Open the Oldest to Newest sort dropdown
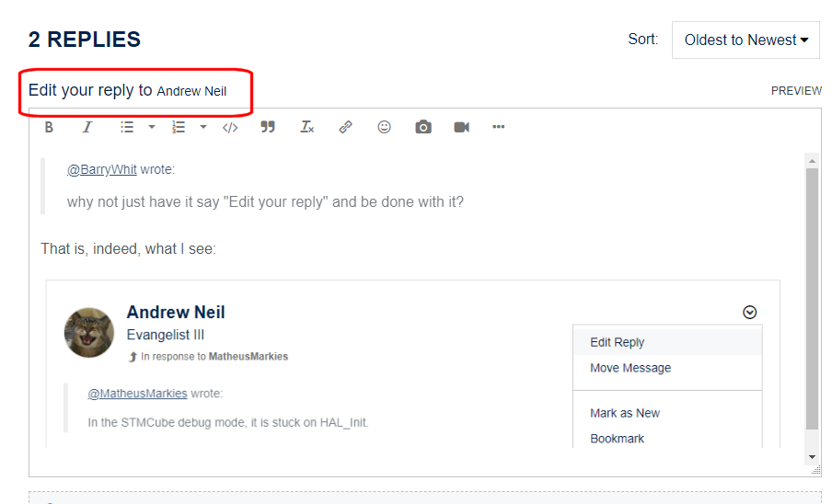The height and width of the screenshot is (504, 832). [x=745, y=40]
